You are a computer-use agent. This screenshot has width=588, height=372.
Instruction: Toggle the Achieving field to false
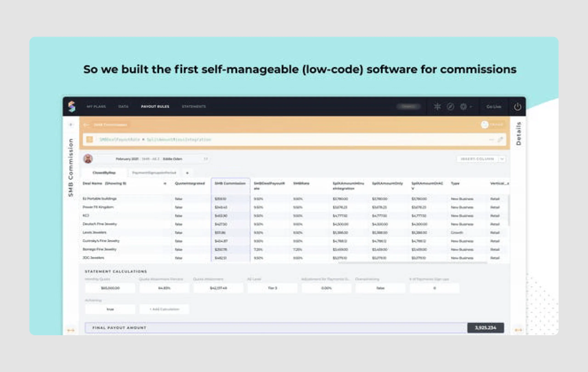tap(110, 309)
